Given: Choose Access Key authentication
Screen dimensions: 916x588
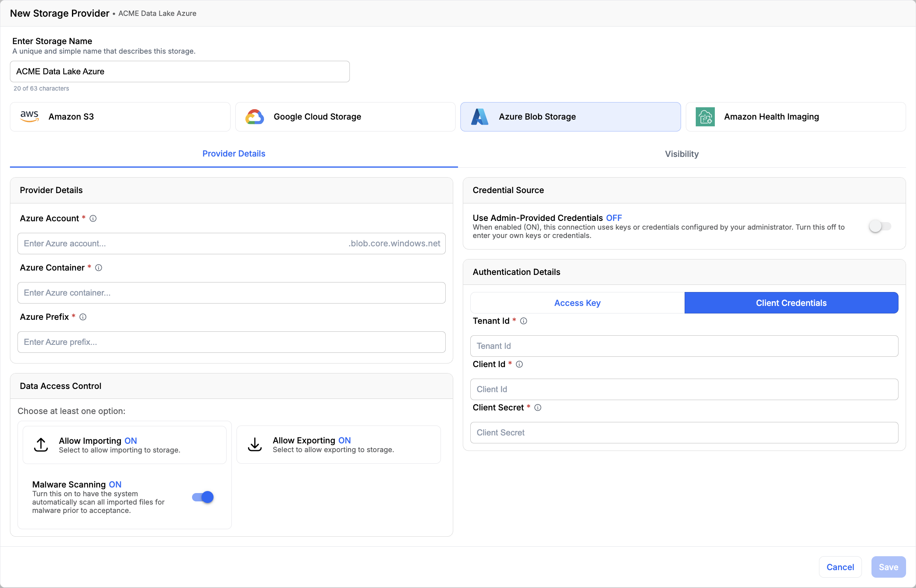Looking at the screenshot, I should click(577, 303).
